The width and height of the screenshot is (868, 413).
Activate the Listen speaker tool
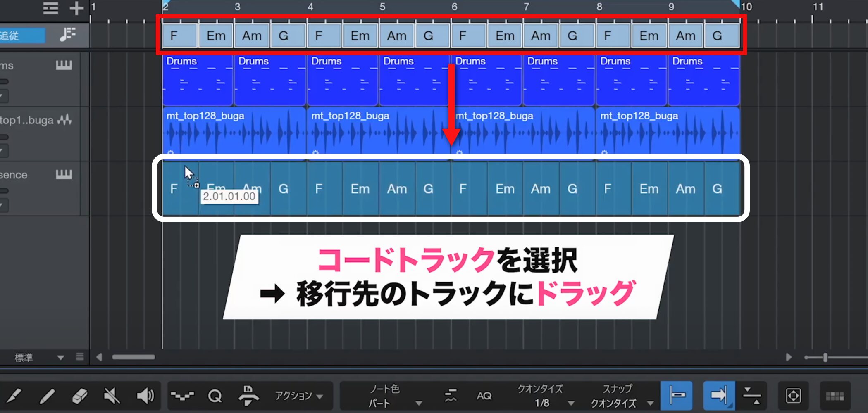145,396
